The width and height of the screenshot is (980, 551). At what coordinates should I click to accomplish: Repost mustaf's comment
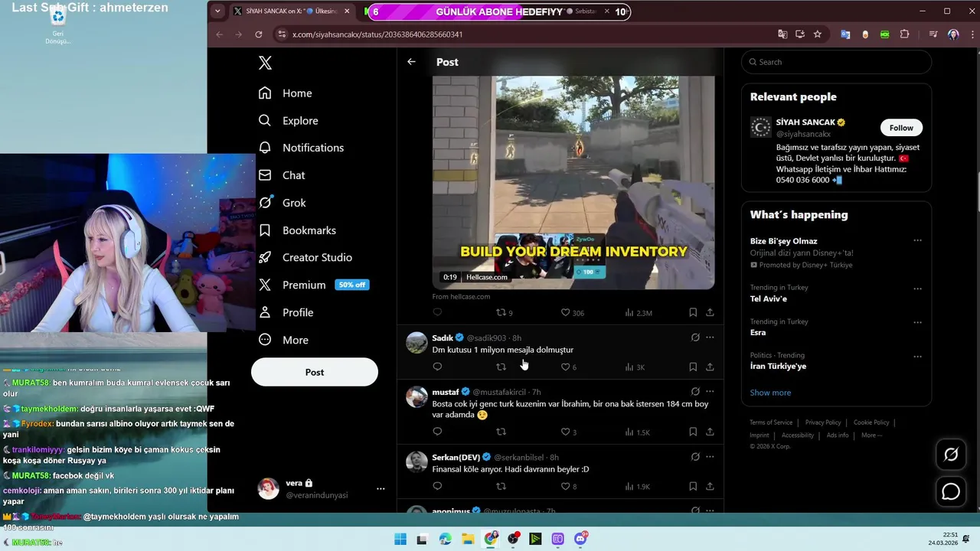point(501,432)
